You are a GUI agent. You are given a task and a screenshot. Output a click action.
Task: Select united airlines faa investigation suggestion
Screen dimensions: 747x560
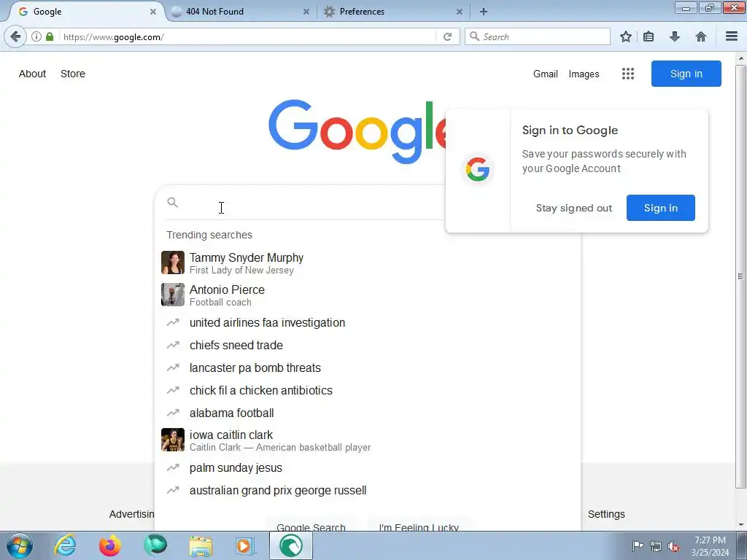coord(368,322)
